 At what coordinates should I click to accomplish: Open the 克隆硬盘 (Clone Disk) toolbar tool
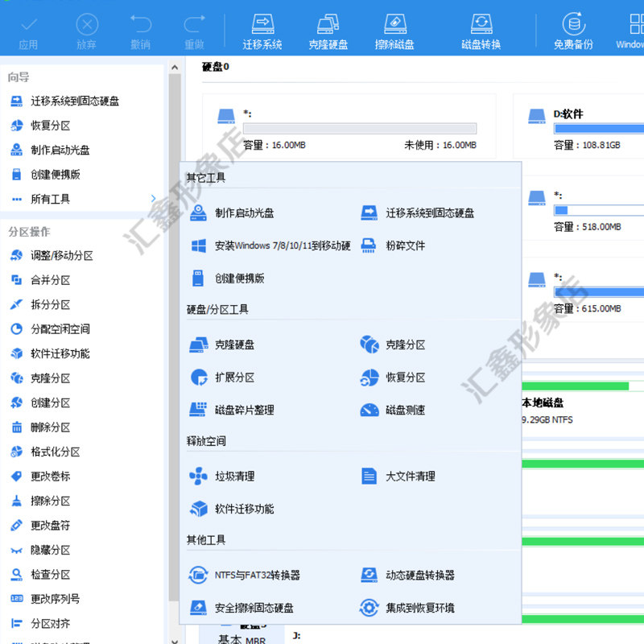(328, 29)
